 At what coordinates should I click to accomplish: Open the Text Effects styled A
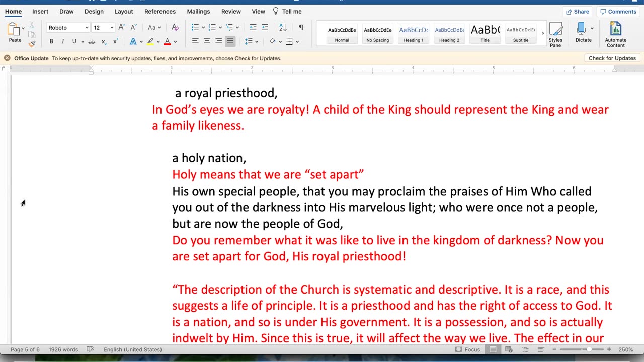[x=133, y=42]
